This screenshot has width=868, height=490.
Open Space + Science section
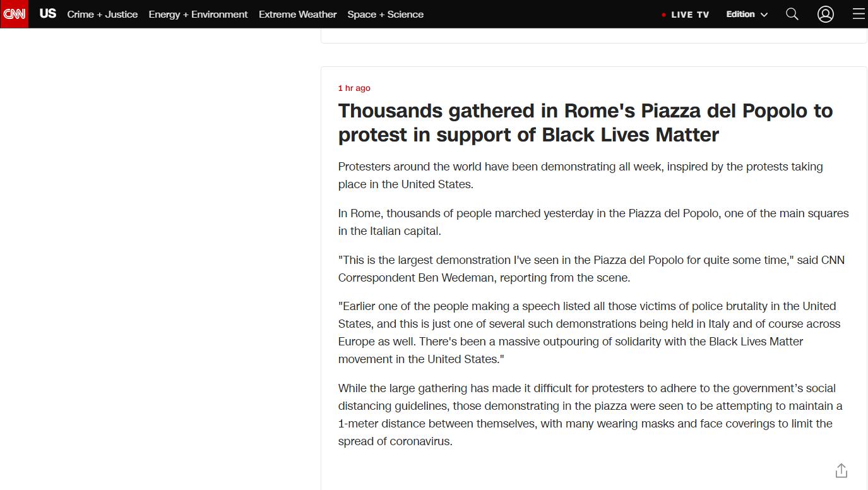385,14
